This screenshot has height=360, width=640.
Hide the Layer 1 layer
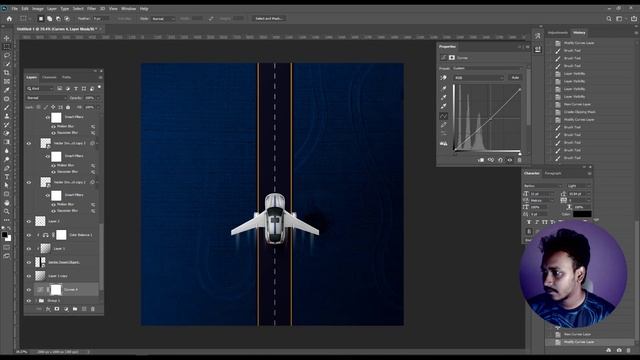(29, 249)
